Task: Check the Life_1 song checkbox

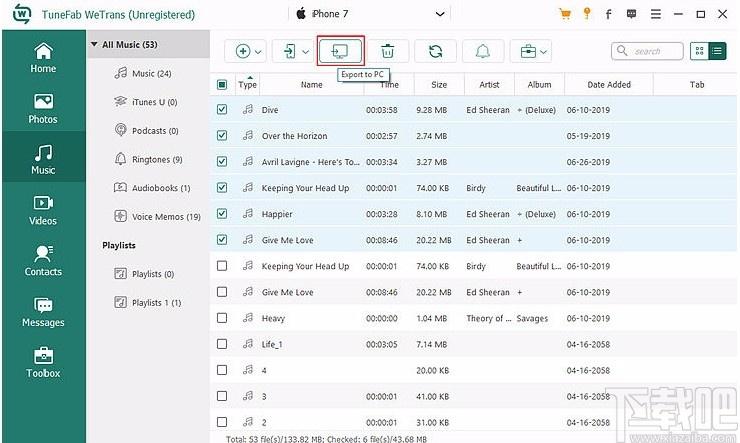Action: coord(222,344)
